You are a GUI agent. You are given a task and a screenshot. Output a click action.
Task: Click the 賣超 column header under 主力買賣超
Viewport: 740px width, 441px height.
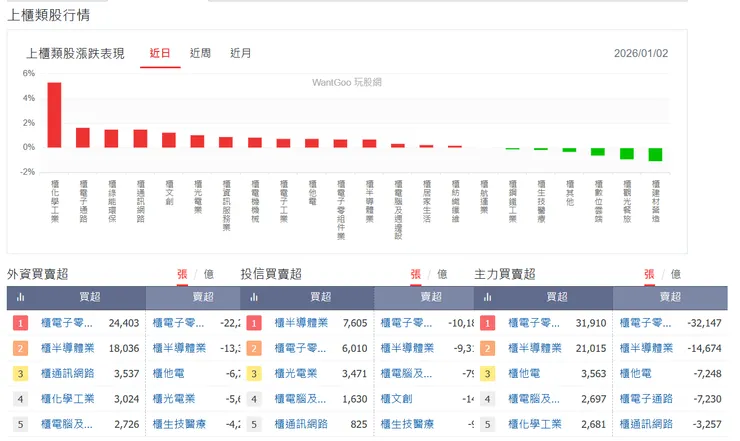coord(670,297)
